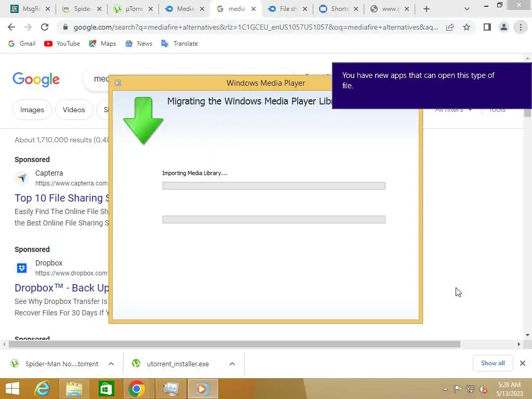Open network tray icon
The image size is (532, 399).
tap(471, 389)
